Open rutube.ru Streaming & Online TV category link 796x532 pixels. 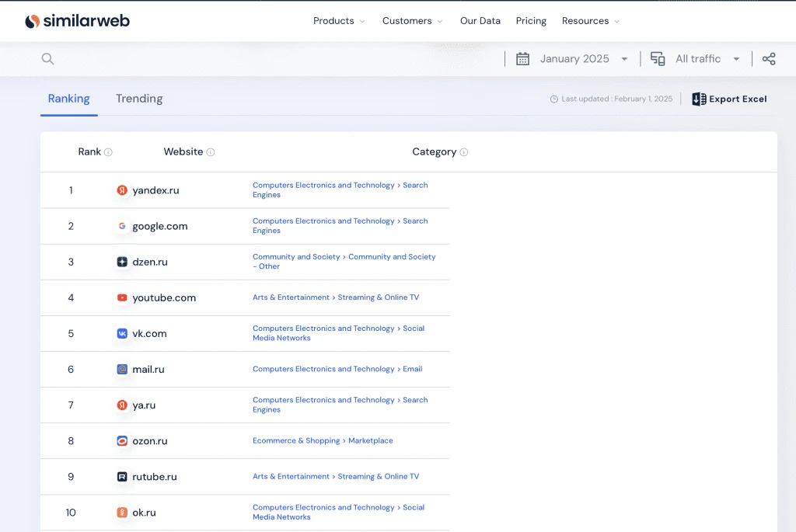click(336, 477)
